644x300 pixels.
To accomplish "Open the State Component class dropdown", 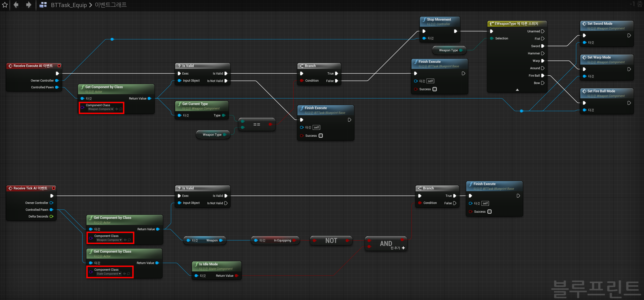I will [x=109, y=274].
